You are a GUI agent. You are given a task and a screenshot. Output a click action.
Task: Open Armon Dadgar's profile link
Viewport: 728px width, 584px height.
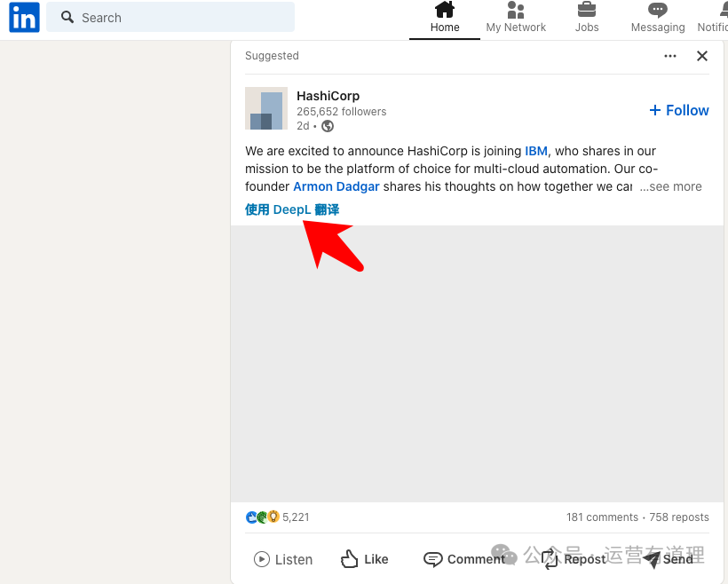336,186
